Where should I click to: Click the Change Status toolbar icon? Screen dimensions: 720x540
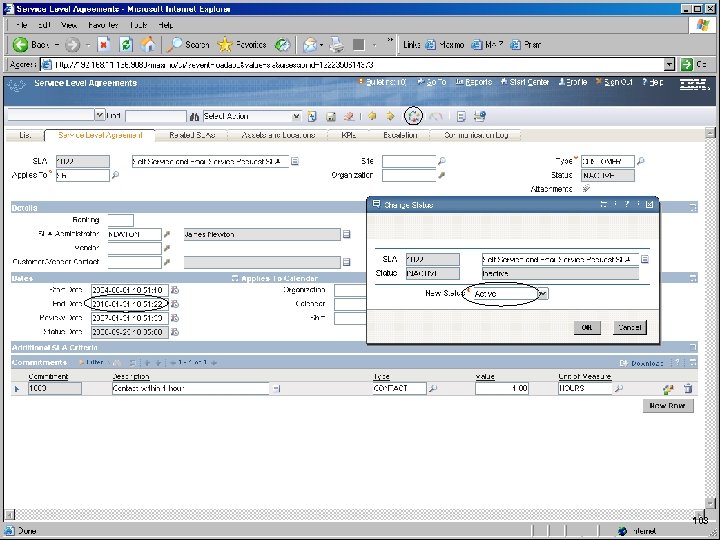click(x=413, y=116)
